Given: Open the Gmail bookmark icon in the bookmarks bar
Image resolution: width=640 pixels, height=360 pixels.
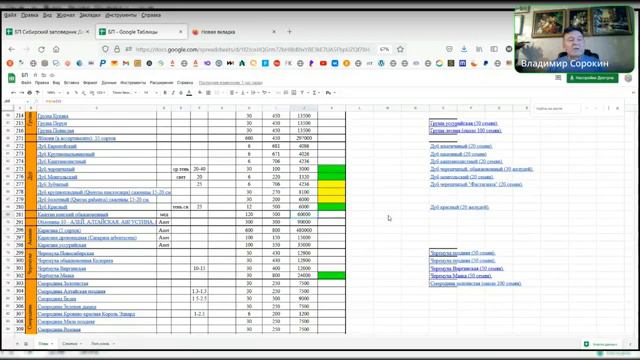Looking at the screenshot, I should 126,63.
